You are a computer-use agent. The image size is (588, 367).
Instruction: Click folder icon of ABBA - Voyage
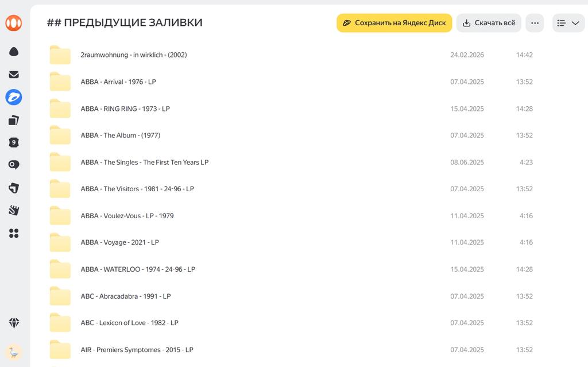(60, 242)
